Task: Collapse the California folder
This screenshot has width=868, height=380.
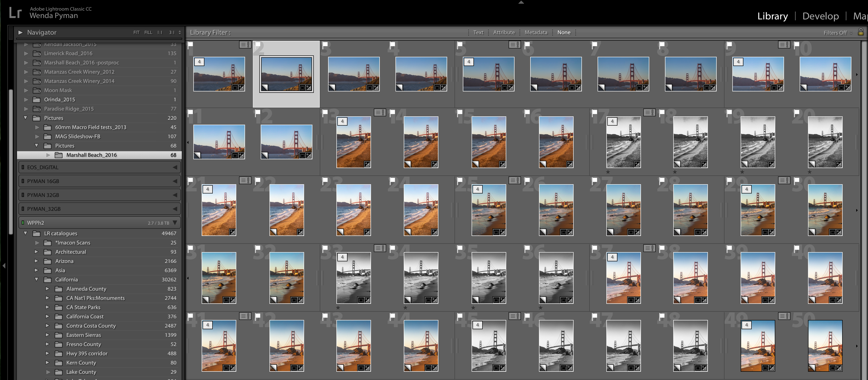Action: (x=36, y=279)
